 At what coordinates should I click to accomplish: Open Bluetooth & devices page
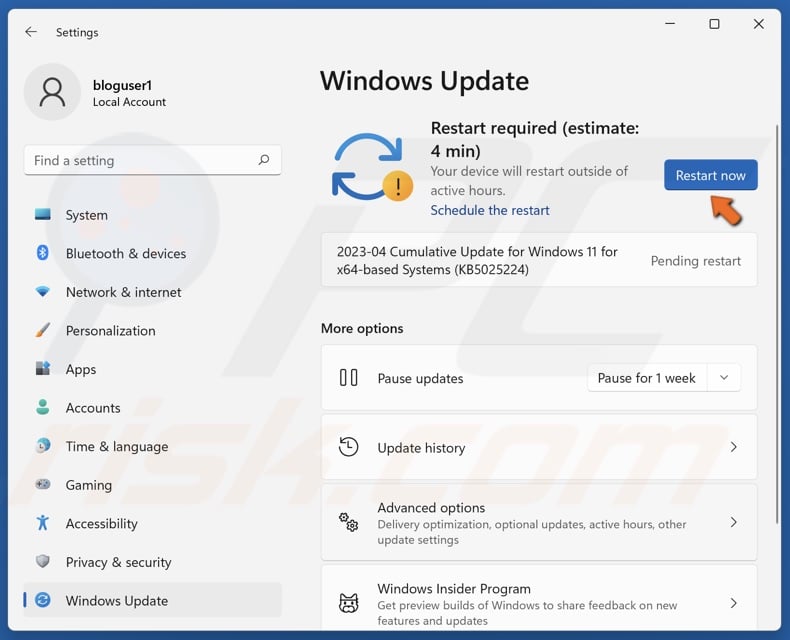[153, 253]
